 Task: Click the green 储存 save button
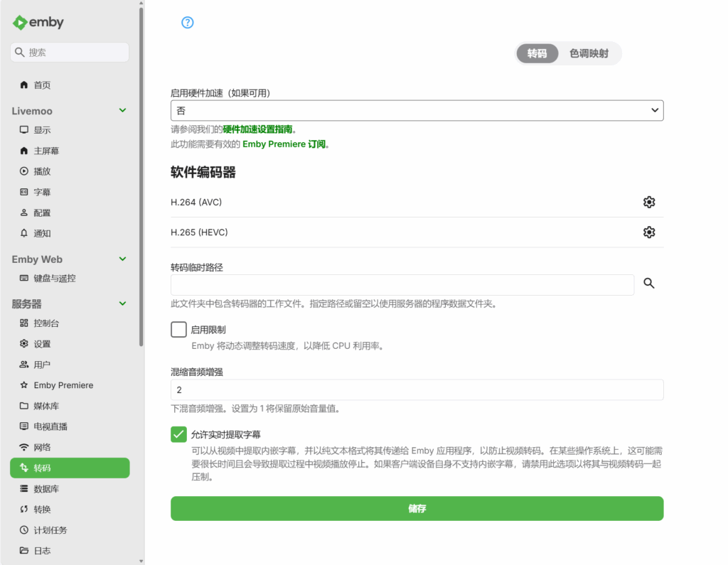click(417, 508)
